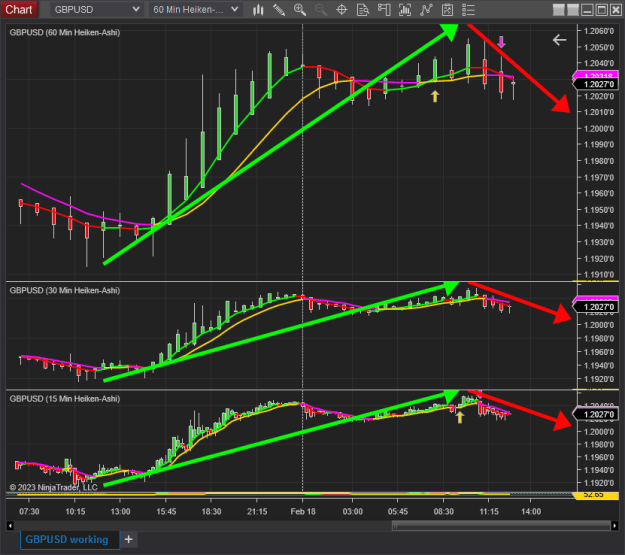The height and width of the screenshot is (555, 625).
Task: Click the GBPUSD (30 Min Heiken-Ashi) panel label
Action: pos(65,290)
